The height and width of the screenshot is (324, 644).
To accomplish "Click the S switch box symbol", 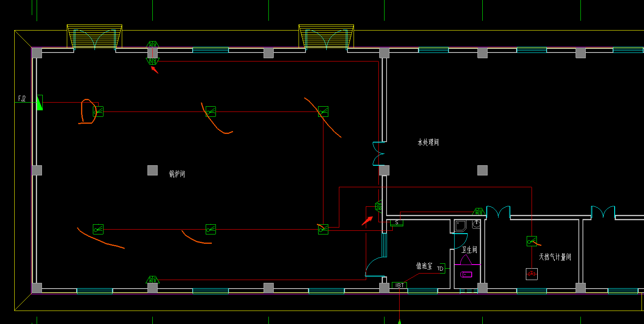I will click(x=397, y=223).
